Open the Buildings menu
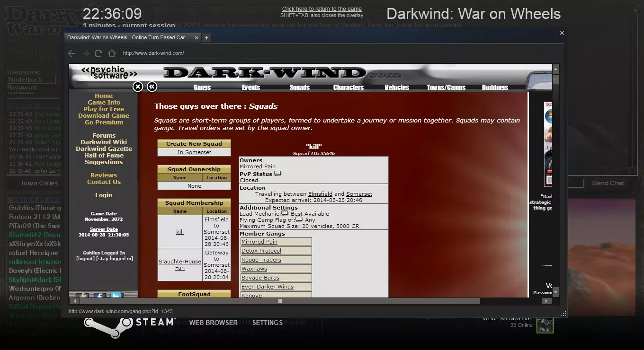 [x=495, y=87]
